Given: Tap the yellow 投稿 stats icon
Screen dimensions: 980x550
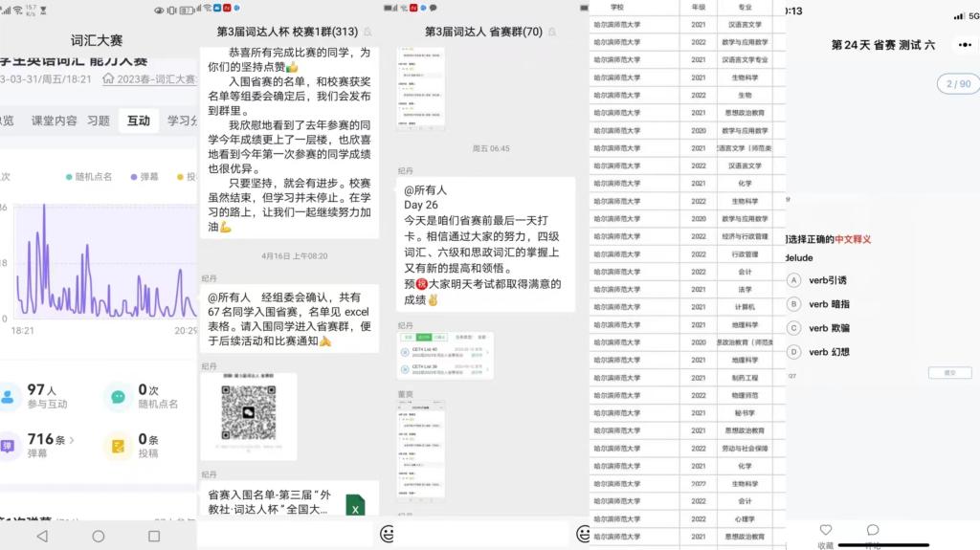Looking at the screenshot, I should [119, 446].
